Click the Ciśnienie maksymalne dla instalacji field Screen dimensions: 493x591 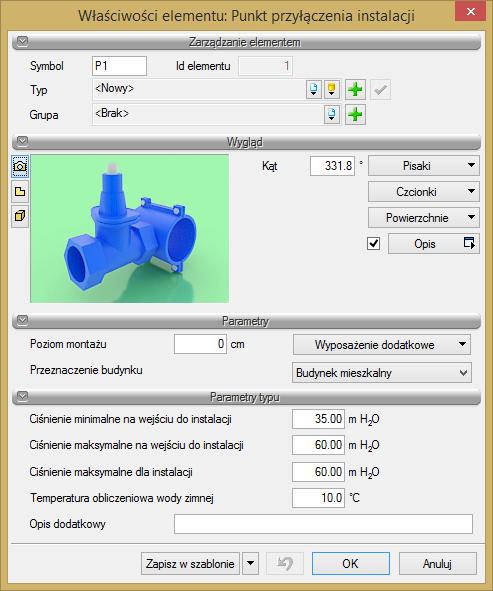(318, 472)
